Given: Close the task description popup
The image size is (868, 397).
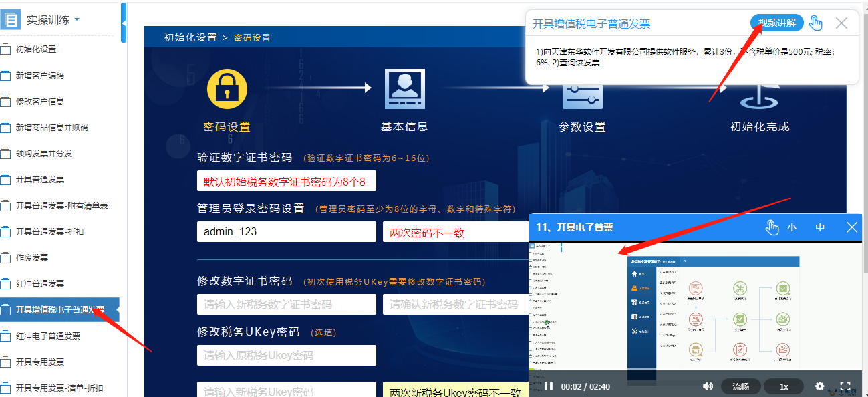Looking at the screenshot, I should tap(842, 23).
